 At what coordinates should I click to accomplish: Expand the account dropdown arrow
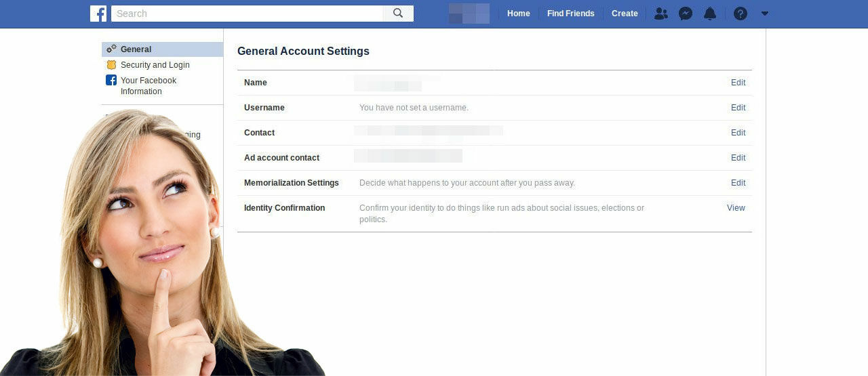(x=765, y=14)
